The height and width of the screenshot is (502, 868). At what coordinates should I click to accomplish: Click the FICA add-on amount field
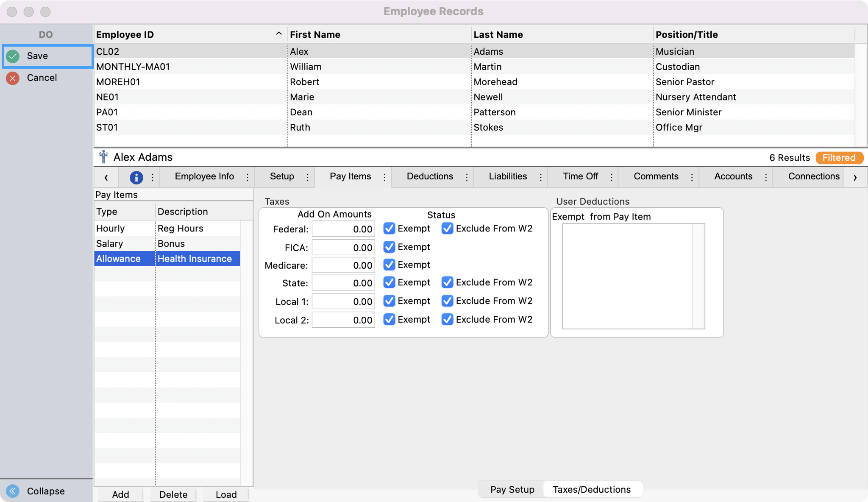[x=343, y=248]
